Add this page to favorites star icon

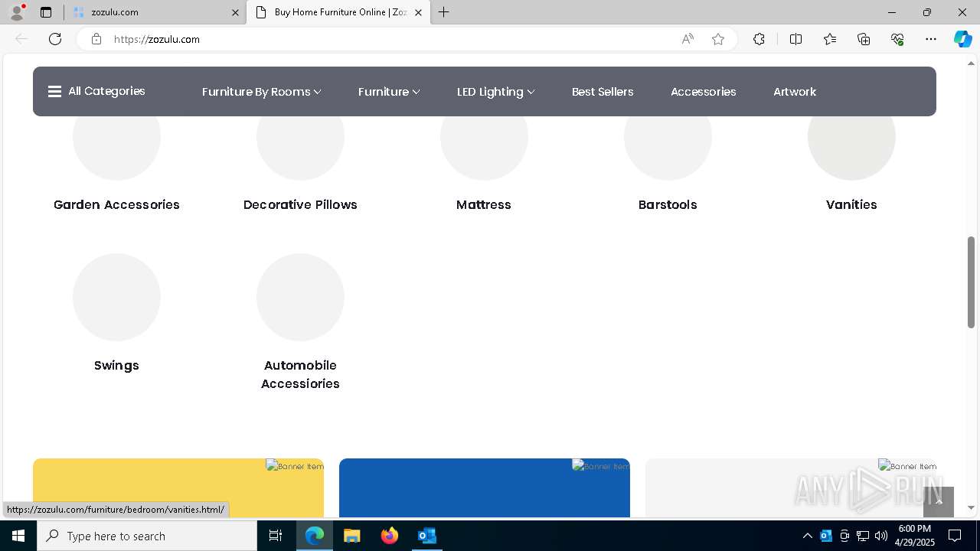tap(718, 39)
